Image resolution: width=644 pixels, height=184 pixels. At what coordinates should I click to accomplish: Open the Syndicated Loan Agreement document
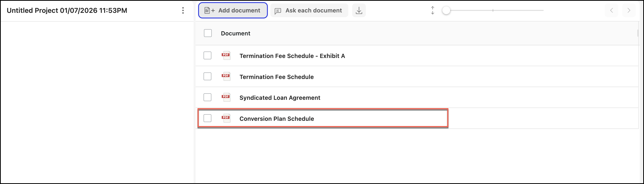[280, 98]
